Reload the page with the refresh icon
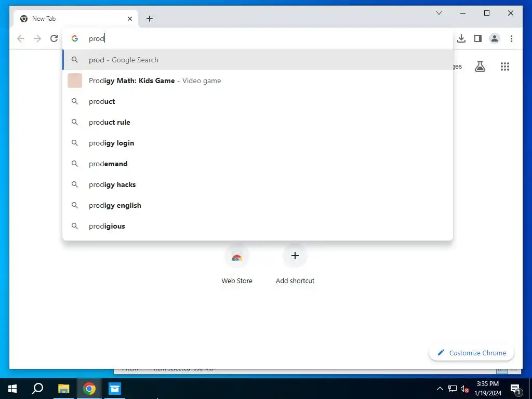The image size is (532, 399). tap(54, 38)
